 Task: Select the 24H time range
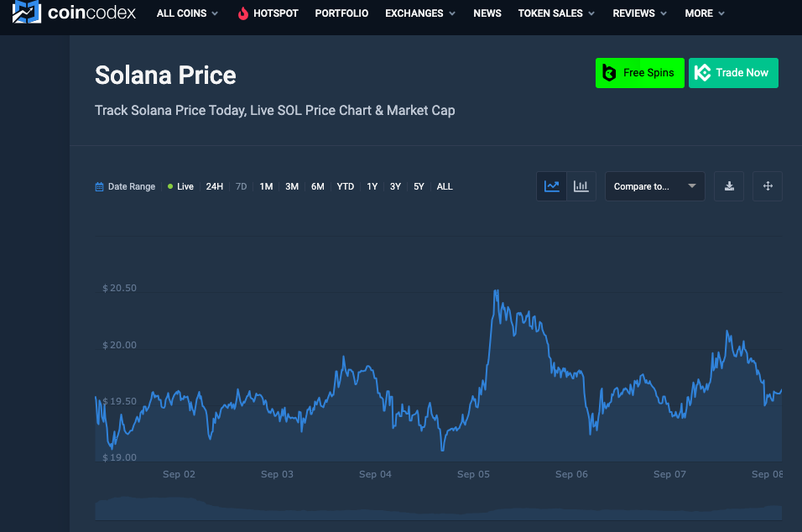tap(214, 187)
